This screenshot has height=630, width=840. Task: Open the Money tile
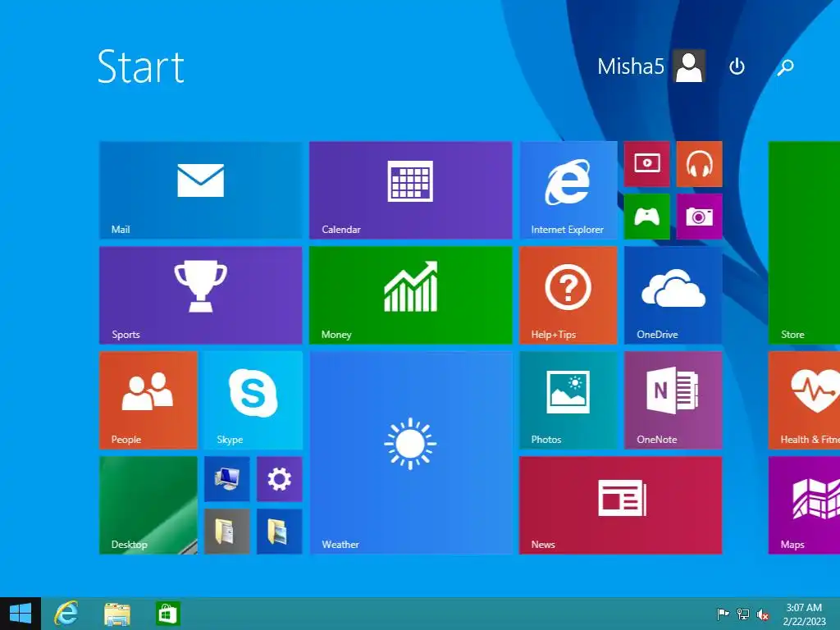click(x=410, y=295)
